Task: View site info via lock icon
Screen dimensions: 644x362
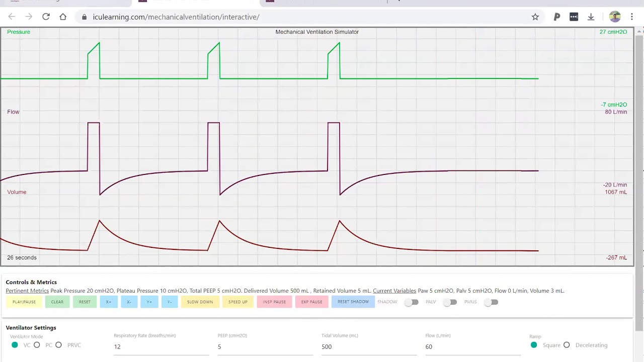Action: pos(84,17)
